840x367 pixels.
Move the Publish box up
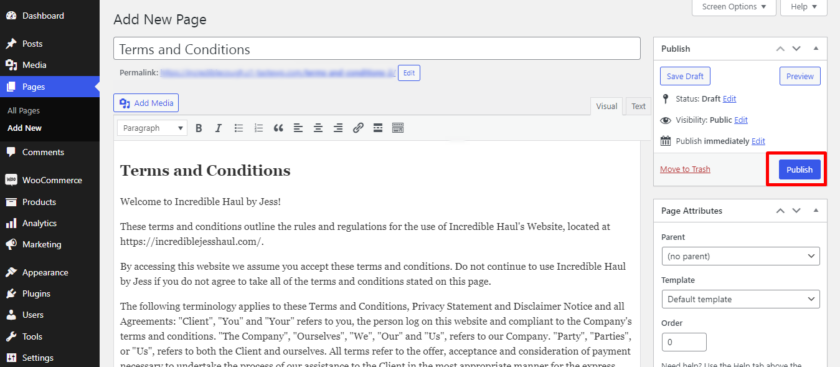(781, 49)
